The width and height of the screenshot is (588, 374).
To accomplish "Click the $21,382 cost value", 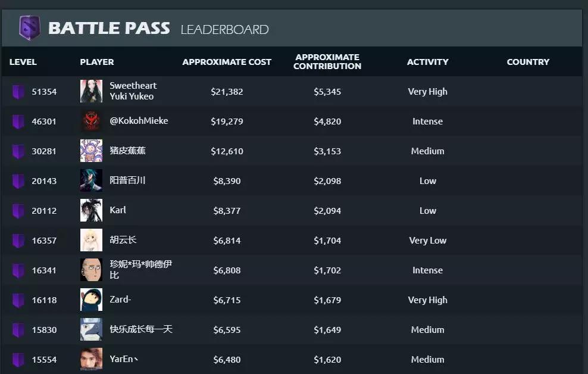I will 227,92.
